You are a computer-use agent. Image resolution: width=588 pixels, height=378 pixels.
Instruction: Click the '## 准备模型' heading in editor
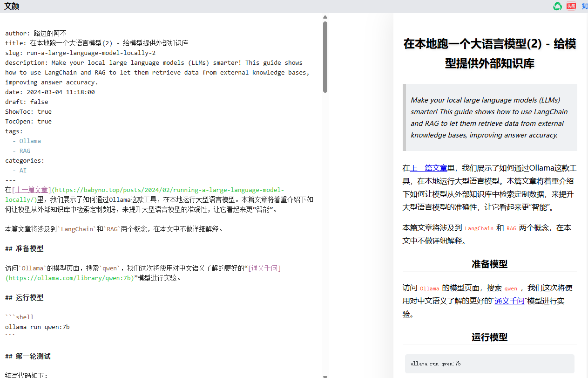click(x=24, y=249)
